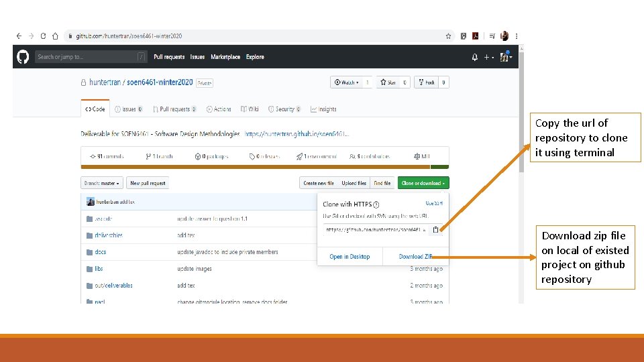The width and height of the screenshot is (644, 362).
Task: Open Marketplace in top navigation
Action: click(x=225, y=57)
